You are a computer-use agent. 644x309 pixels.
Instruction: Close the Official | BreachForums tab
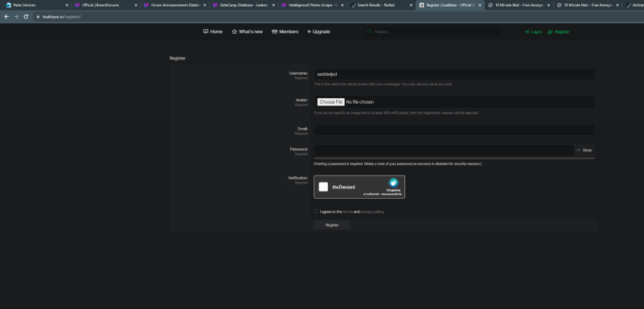[x=136, y=6]
